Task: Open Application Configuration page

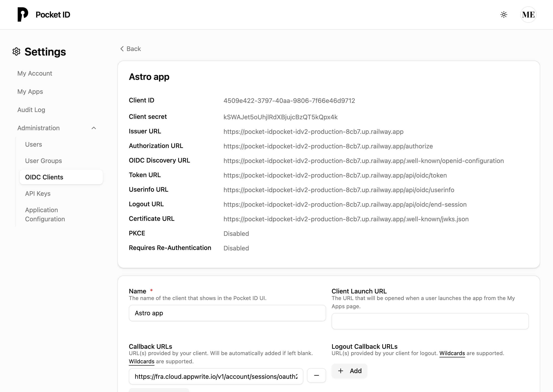Action: click(45, 214)
